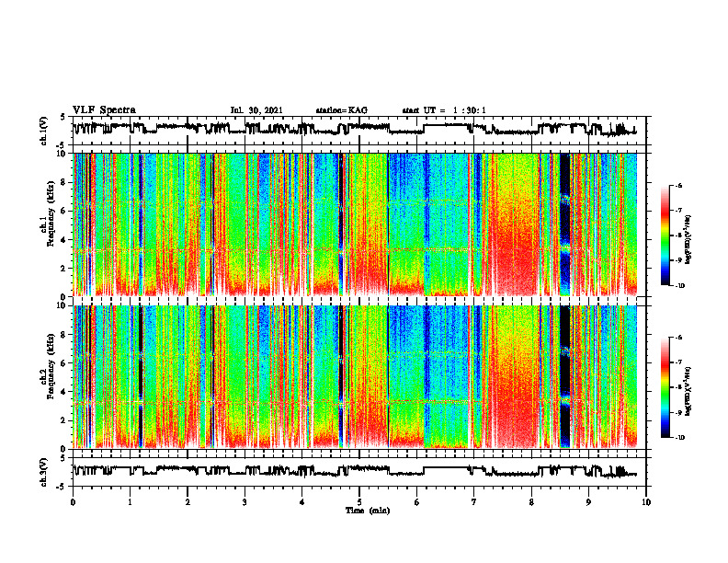The height and width of the screenshot is (563, 728).
Task: Click time axis tick label "6"
Action: (x=416, y=502)
